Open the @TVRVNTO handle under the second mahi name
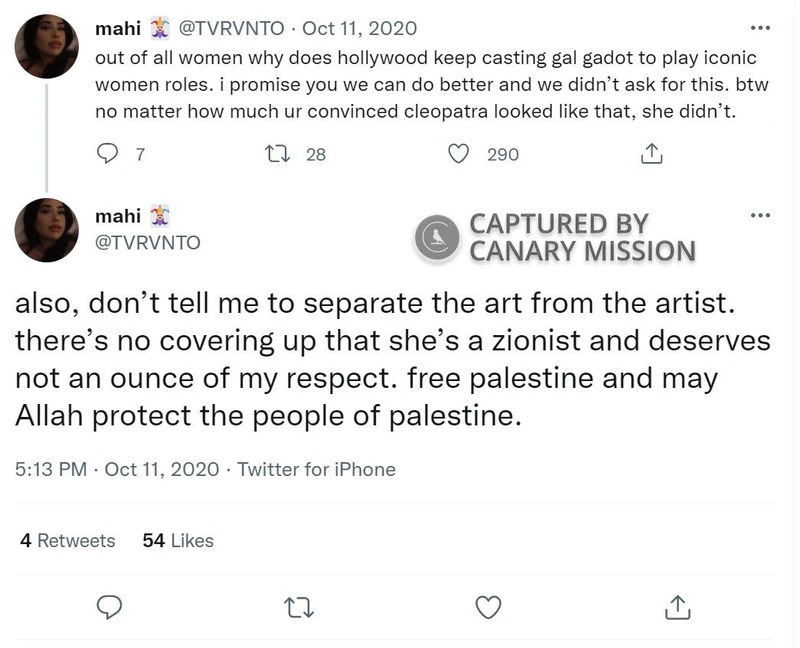The height and width of the screenshot is (648, 800). point(147,242)
